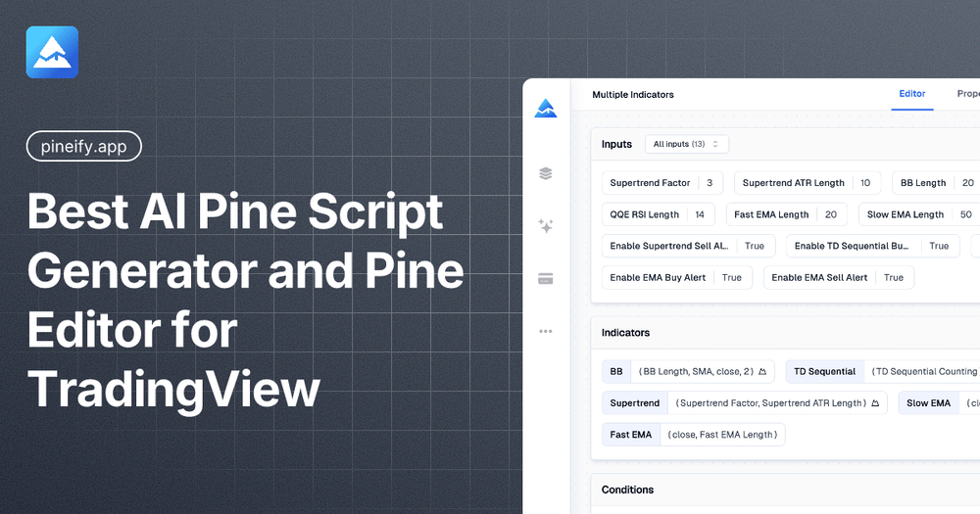Open the layers icon in the sidebar
The image size is (980, 514).
546,173
